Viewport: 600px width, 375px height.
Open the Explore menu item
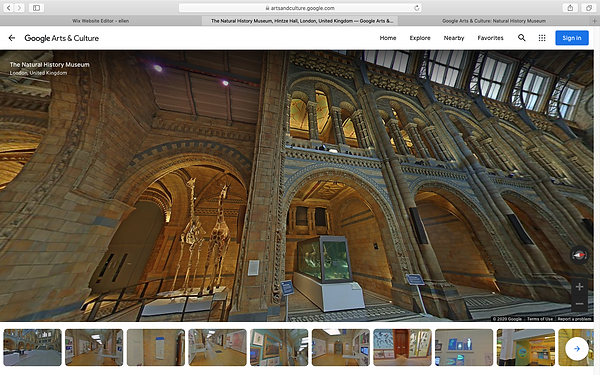coord(420,38)
